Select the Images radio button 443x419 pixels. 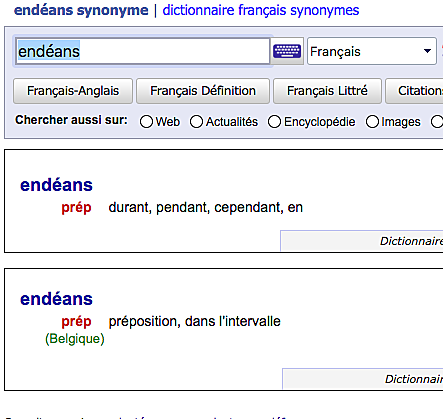tap(372, 122)
